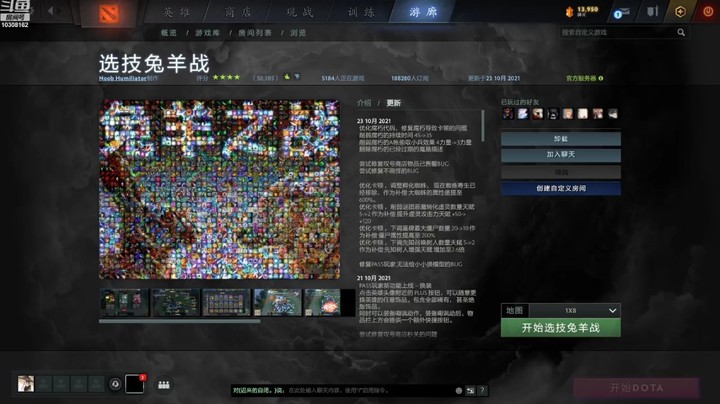The width and height of the screenshot is (720, 404).
Task: Switch to the 英雄 tab
Action: pyautogui.click(x=176, y=12)
